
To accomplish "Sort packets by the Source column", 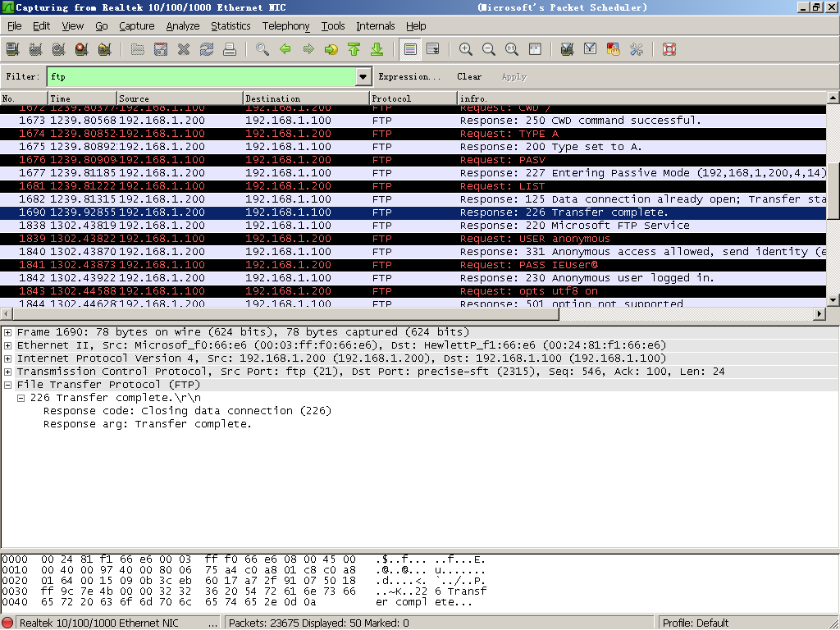I will click(x=180, y=98).
